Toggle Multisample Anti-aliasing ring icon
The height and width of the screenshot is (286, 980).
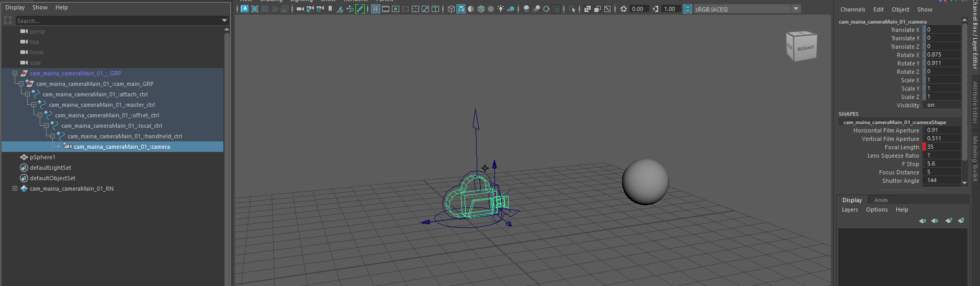click(546, 9)
